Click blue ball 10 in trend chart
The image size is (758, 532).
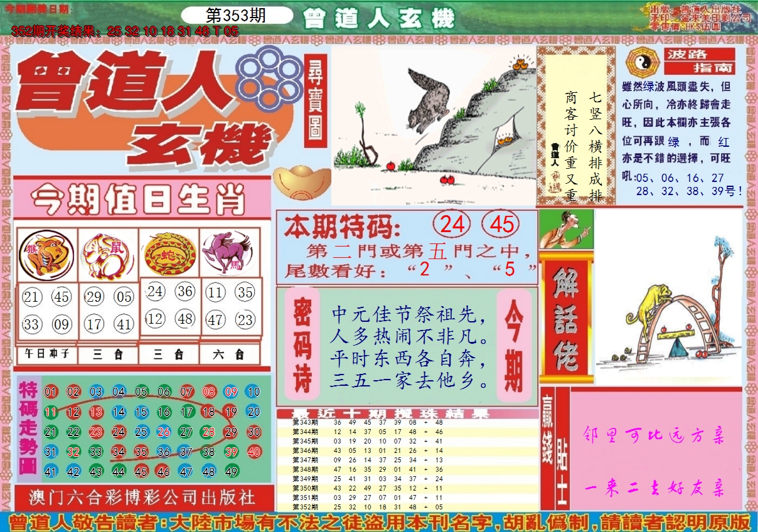click(x=253, y=392)
